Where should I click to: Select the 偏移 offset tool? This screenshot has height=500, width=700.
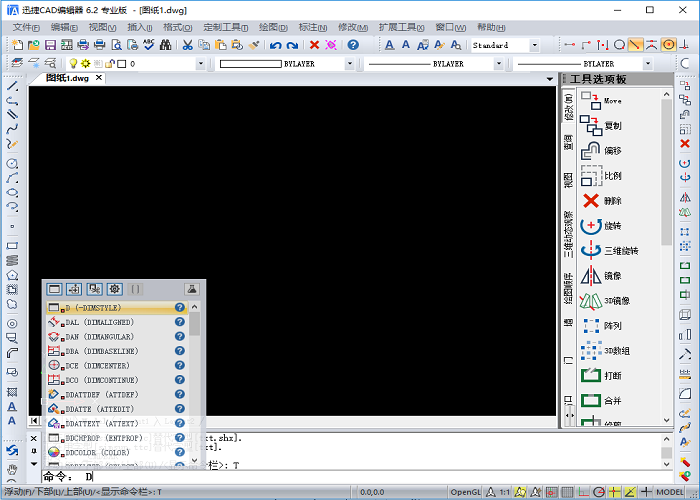coord(601,150)
